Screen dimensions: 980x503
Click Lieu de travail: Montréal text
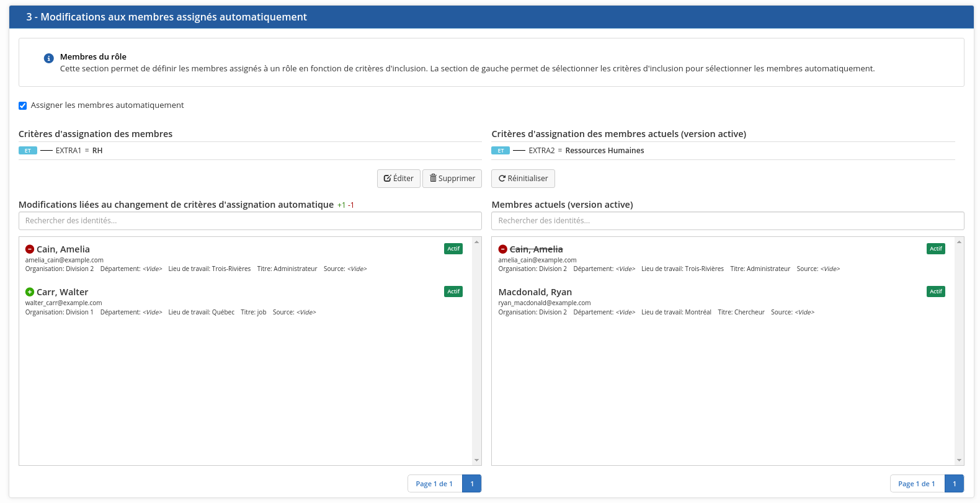pyautogui.click(x=676, y=313)
